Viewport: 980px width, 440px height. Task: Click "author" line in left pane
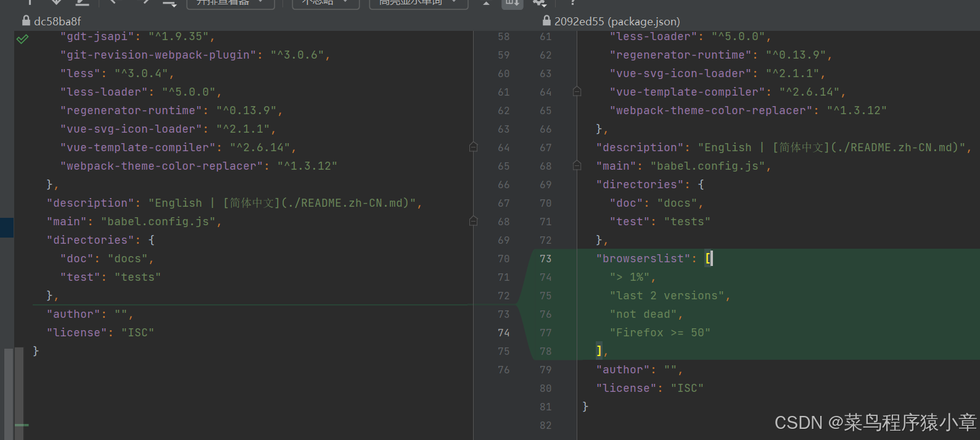[x=90, y=314]
